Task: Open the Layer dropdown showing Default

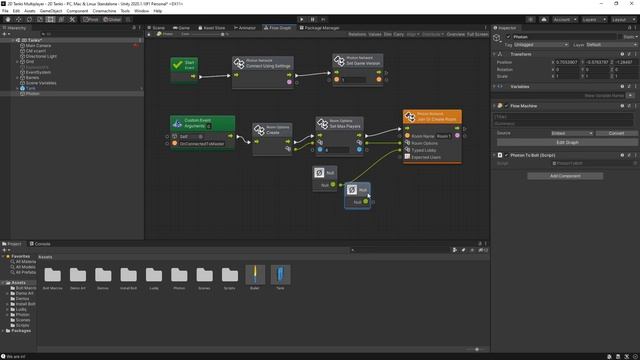Action: [x=611, y=45]
